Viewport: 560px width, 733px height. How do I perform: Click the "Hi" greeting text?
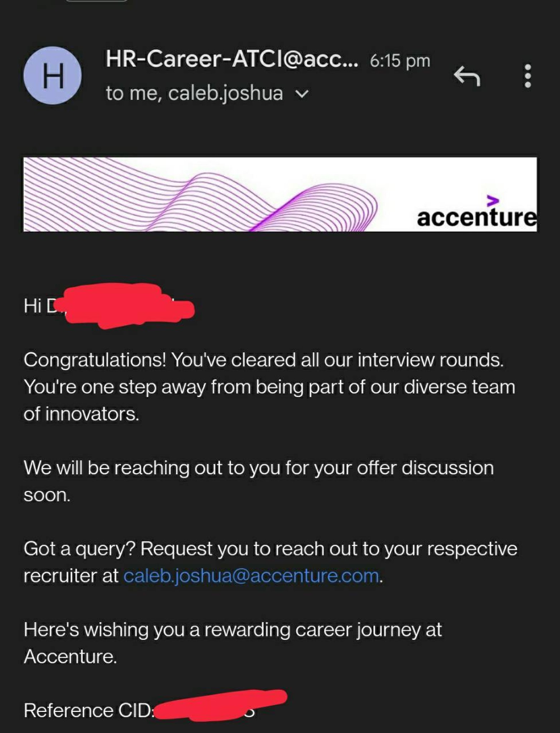tap(32, 306)
